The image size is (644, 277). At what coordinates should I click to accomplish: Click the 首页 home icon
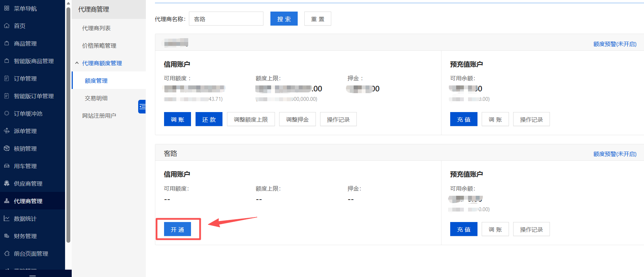(x=7, y=26)
